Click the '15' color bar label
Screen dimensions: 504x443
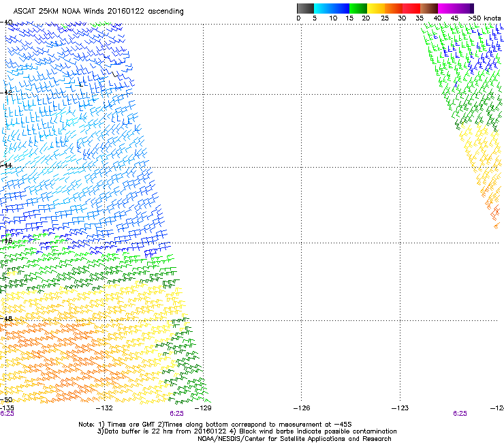point(349,18)
